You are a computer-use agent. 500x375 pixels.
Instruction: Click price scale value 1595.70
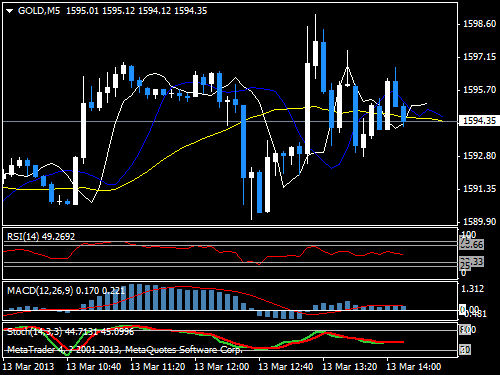pos(480,90)
